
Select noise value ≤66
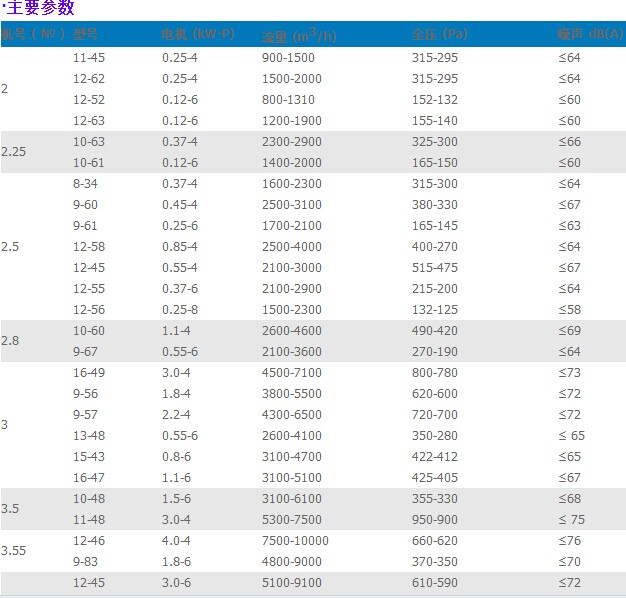[569, 142]
